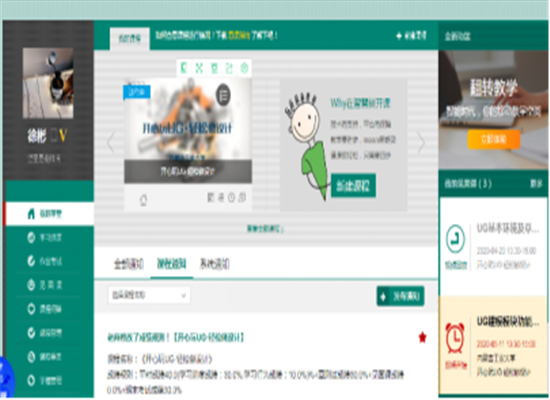Show the next course with the right arrow
The height and width of the screenshot is (400, 550).
421,142
